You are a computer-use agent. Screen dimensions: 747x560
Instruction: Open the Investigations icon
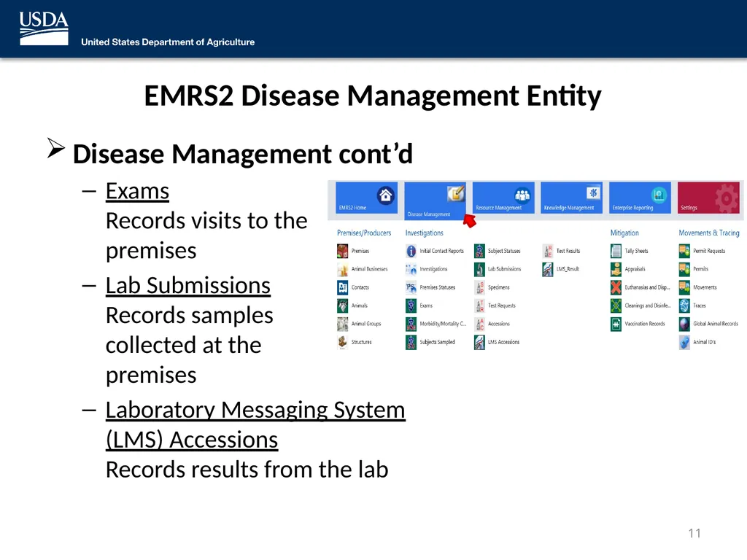tap(411, 269)
